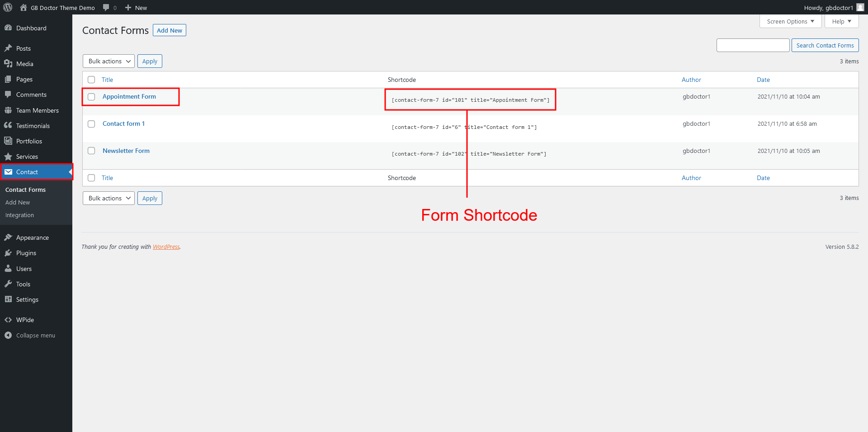Toggle the select-all checkbox in table header
The width and height of the screenshot is (868, 432).
[91, 80]
